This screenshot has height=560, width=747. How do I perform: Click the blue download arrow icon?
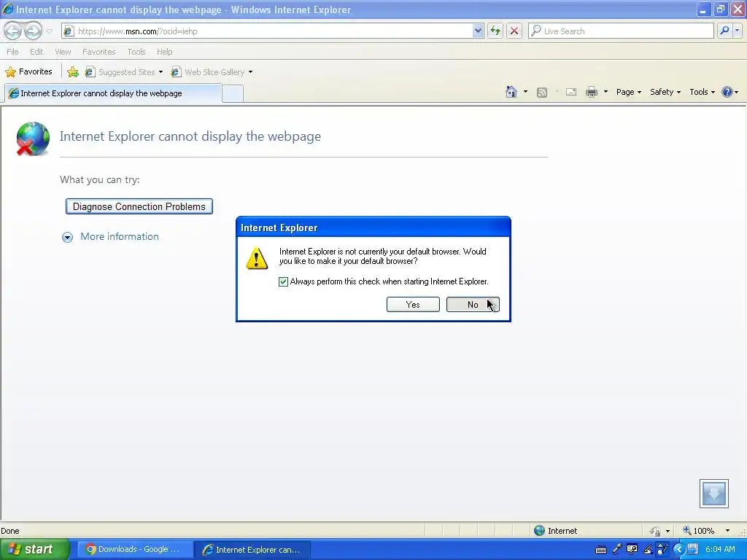click(x=713, y=494)
